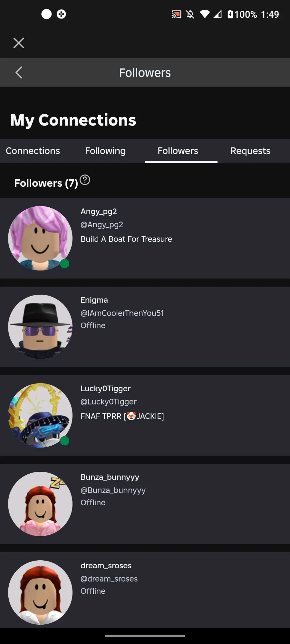Viewport: 290px width, 644px height.
Task: Tap the muted notifications bell icon
Action: 190,14
